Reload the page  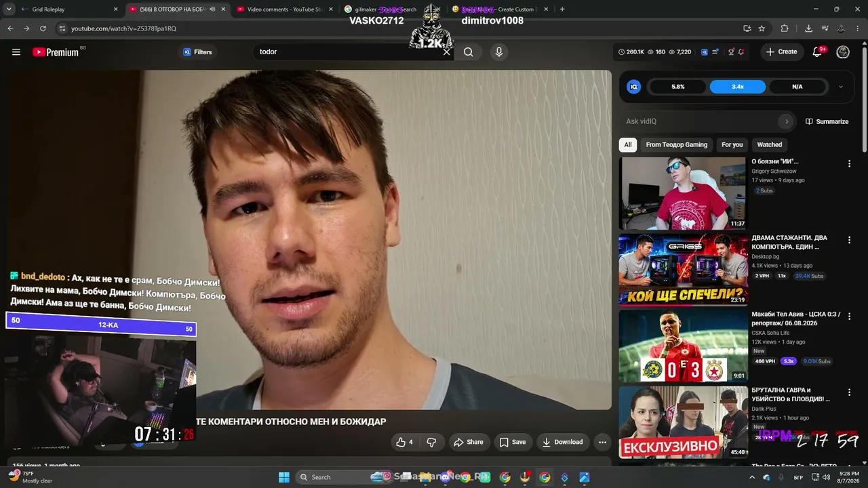[x=43, y=28]
